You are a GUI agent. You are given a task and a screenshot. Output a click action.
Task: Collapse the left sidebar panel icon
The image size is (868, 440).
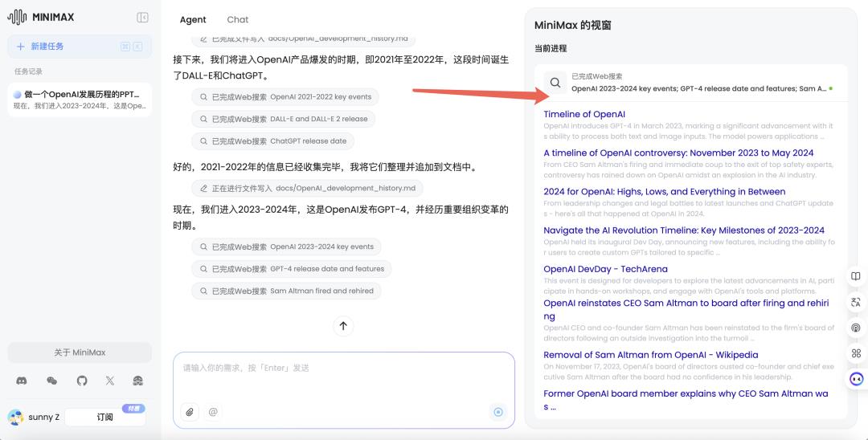pos(142,17)
